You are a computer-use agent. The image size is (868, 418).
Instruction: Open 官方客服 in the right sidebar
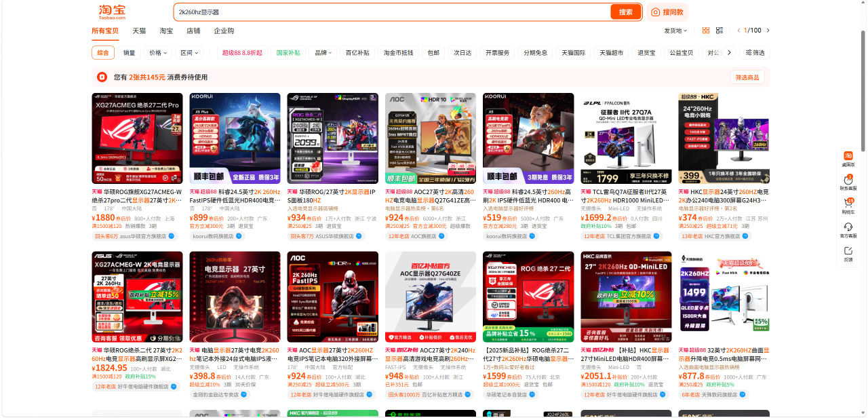click(848, 230)
